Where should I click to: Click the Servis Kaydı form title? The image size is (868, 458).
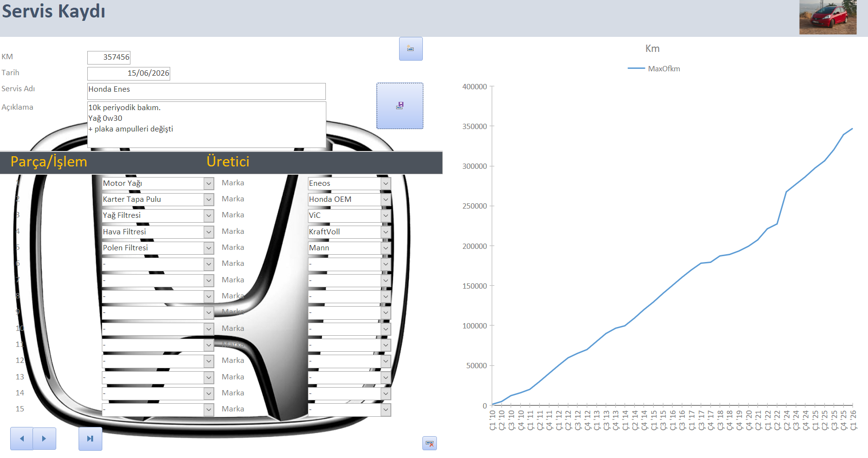pyautogui.click(x=54, y=11)
